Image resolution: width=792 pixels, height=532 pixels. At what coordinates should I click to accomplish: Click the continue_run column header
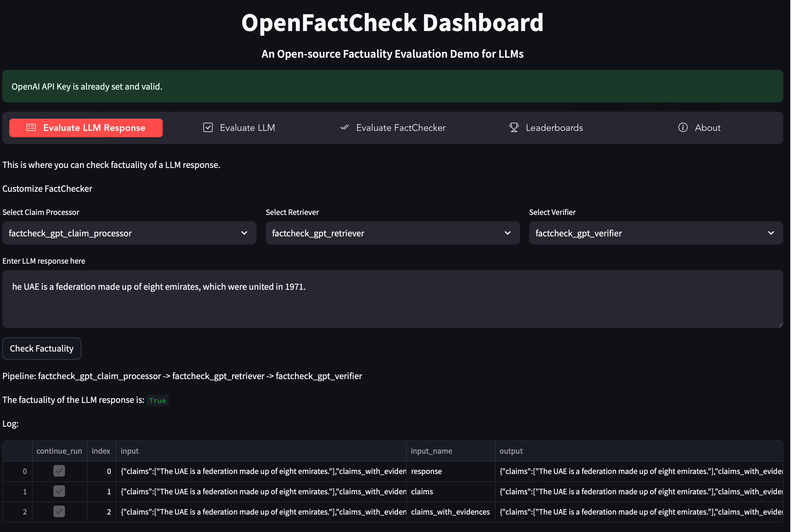pyautogui.click(x=60, y=451)
